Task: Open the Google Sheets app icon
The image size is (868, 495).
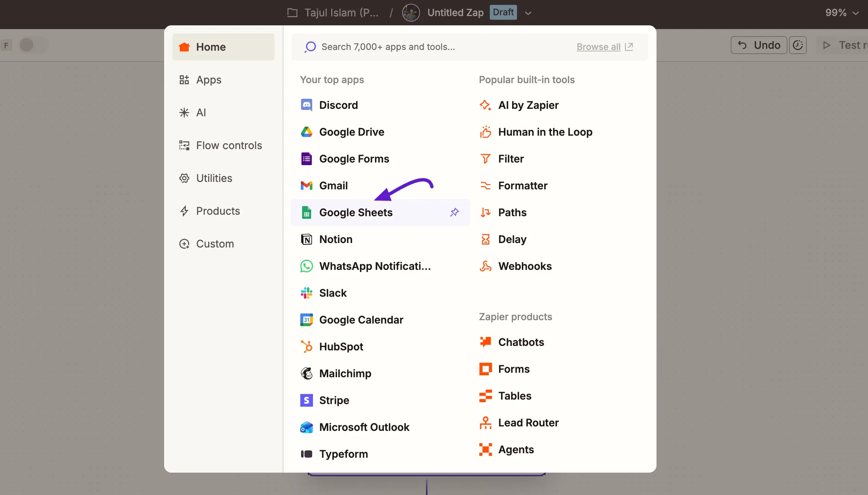Action: 307,212
